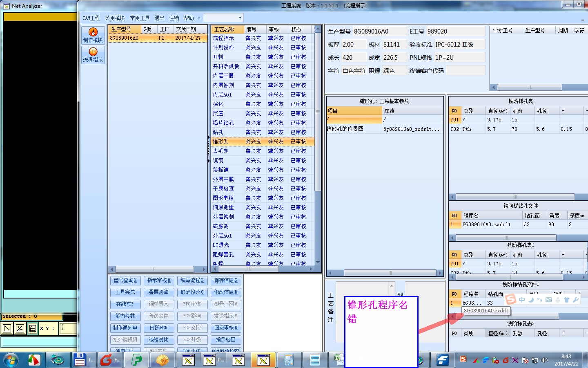Toggle the moon half-width icon on IME bar
The height and width of the screenshot is (368, 588).
coord(531,300)
